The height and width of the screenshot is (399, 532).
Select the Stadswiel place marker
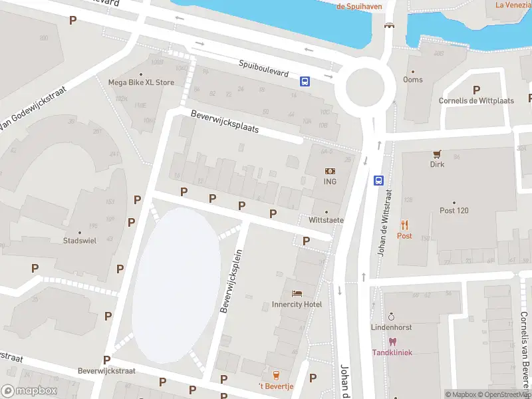click(x=80, y=233)
